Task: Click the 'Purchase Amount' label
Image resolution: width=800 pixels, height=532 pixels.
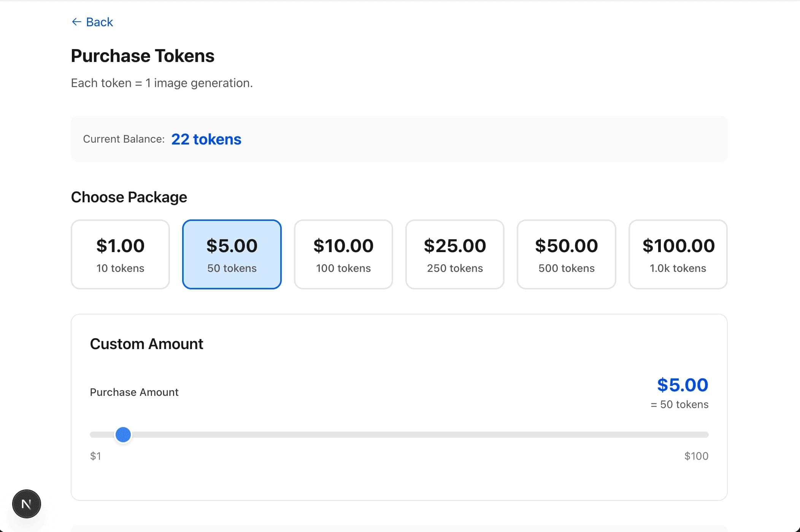Action: pos(134,392)
